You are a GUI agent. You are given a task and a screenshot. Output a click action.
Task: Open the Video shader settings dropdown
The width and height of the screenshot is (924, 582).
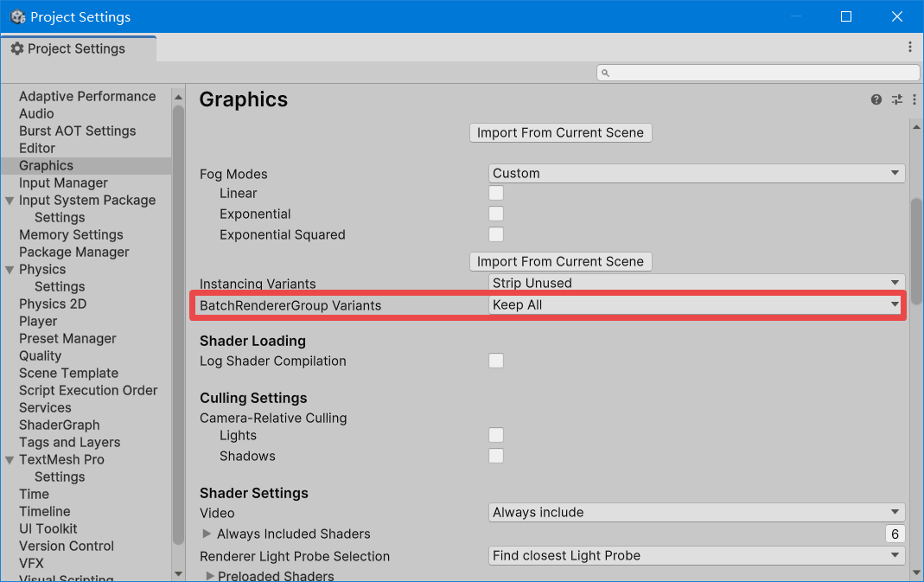click(697, 513)
